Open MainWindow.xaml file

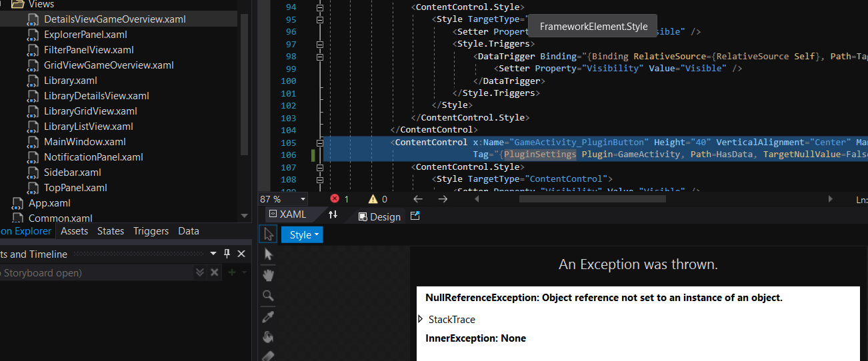85,142
